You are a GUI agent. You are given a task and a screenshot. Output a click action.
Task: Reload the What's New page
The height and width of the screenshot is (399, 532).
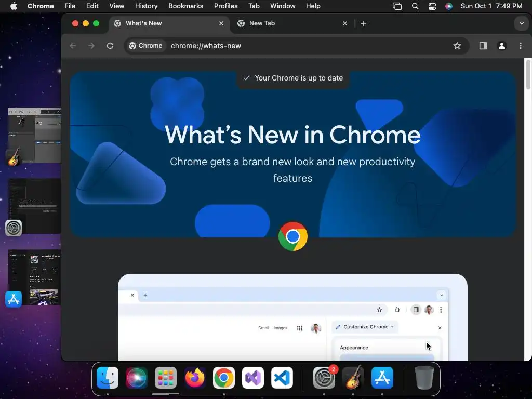pyautogui.click(x=110, y=46)
